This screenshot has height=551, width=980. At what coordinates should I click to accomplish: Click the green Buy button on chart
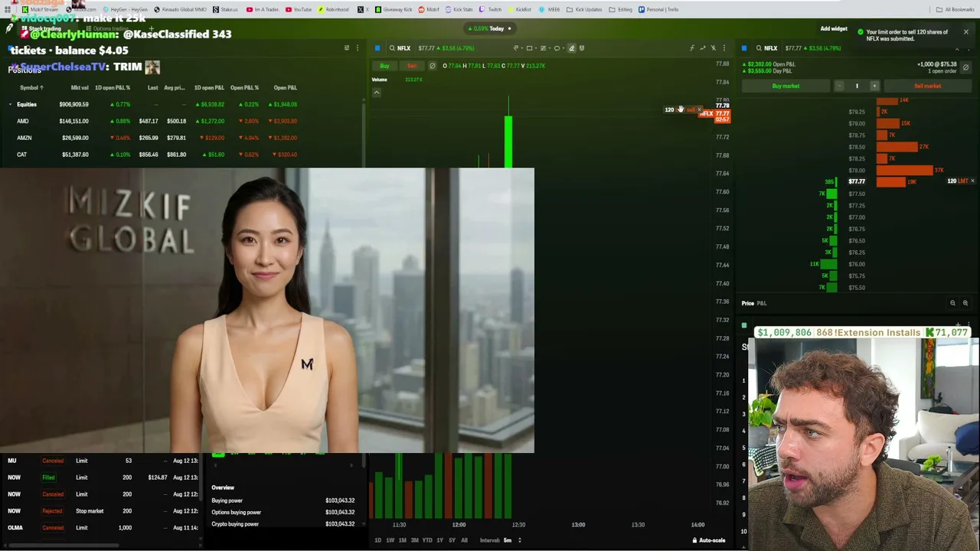[x=384, y=66]
